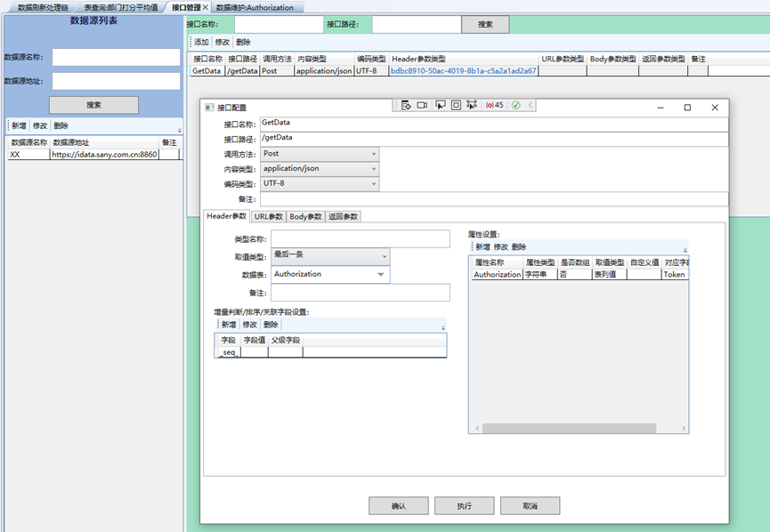
Task: Click the 取消 button in the dialog
Action: [x=530, y=505]
